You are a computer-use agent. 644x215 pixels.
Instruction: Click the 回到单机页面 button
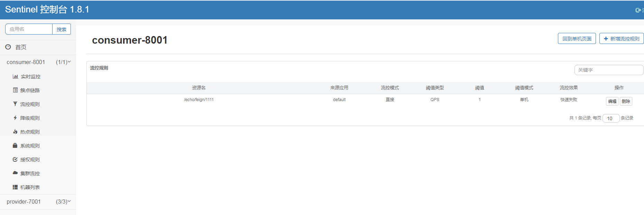pyautogui.click(x=577, y=39)
